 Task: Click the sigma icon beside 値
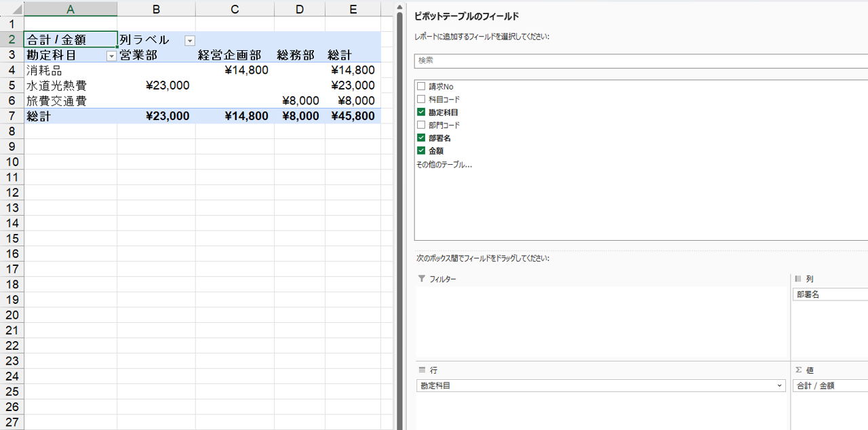point(798,370)
